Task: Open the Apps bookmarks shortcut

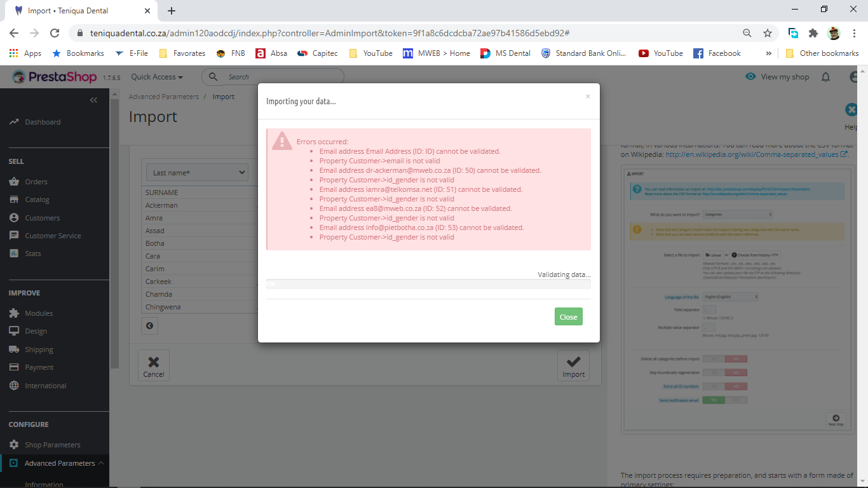Action: (x=26, y=53)
